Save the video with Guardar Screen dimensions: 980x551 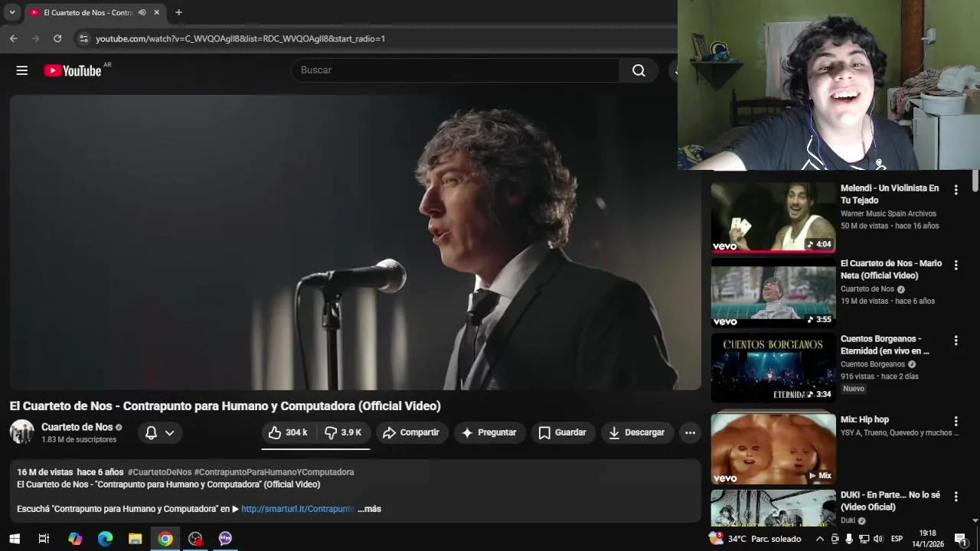pos(563,432)
